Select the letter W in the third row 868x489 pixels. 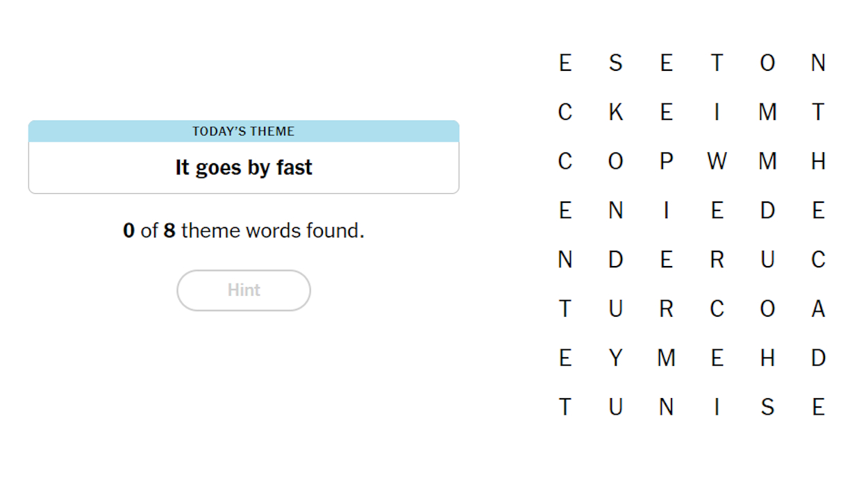[717, 161]
